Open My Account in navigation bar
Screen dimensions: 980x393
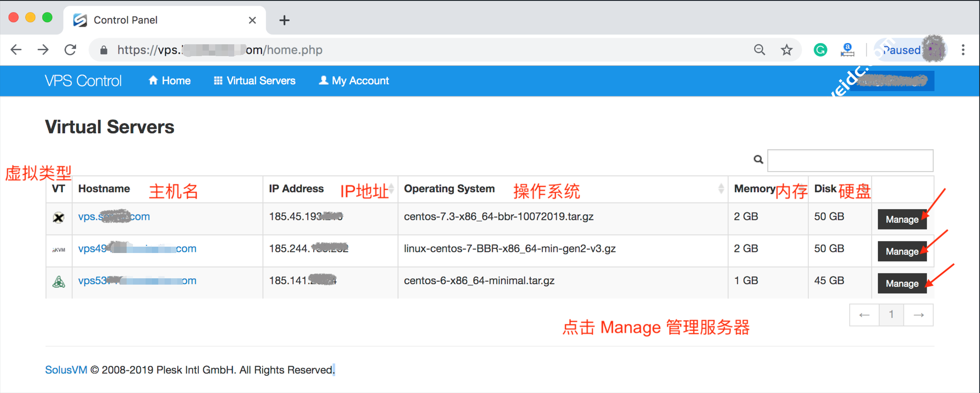click(x=354, y=81)
